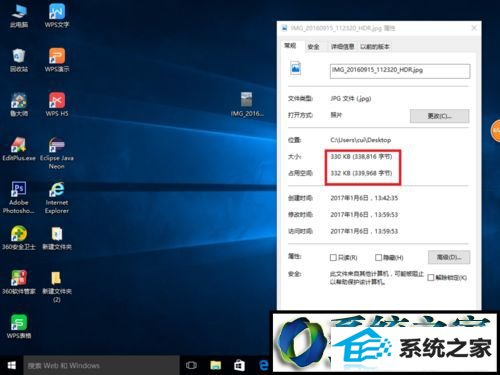Open the Windows Start menu
Viewport: 500px width, 375px height.
pyautogui.click(x=12, y=365)
